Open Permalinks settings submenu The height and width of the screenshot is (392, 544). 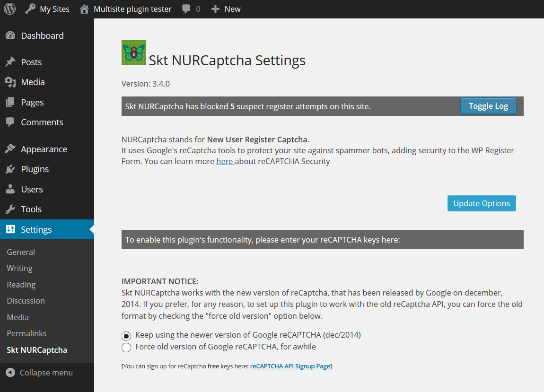pos(26,333)
